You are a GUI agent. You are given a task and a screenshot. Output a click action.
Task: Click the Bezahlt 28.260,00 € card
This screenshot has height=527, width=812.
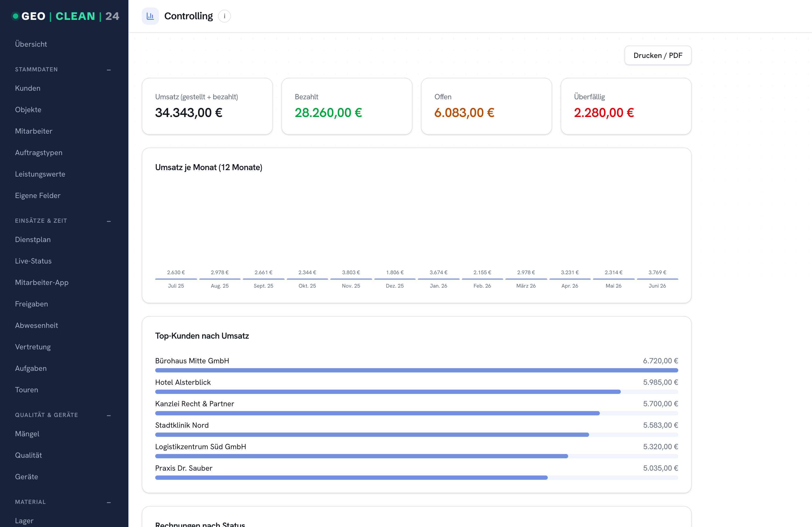click(x=347, y=106)
